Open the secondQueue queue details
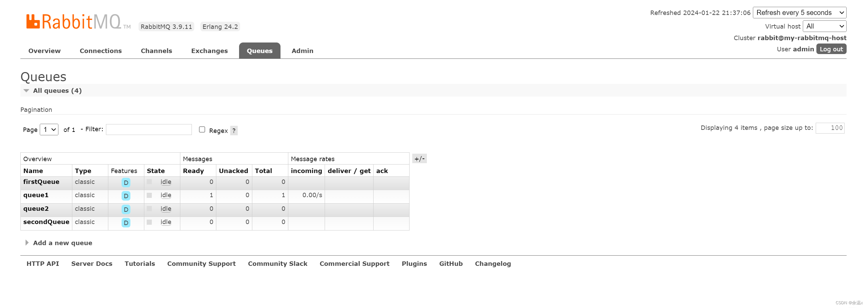The image size is (868, 308). [x=46, y=222]
